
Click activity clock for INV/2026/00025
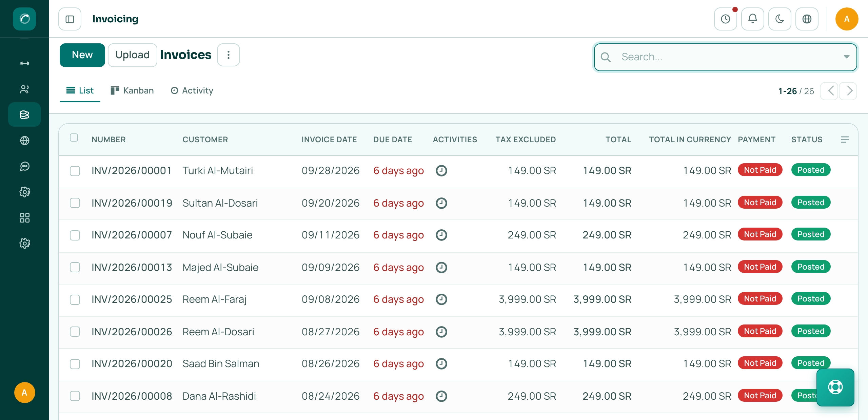441,299
